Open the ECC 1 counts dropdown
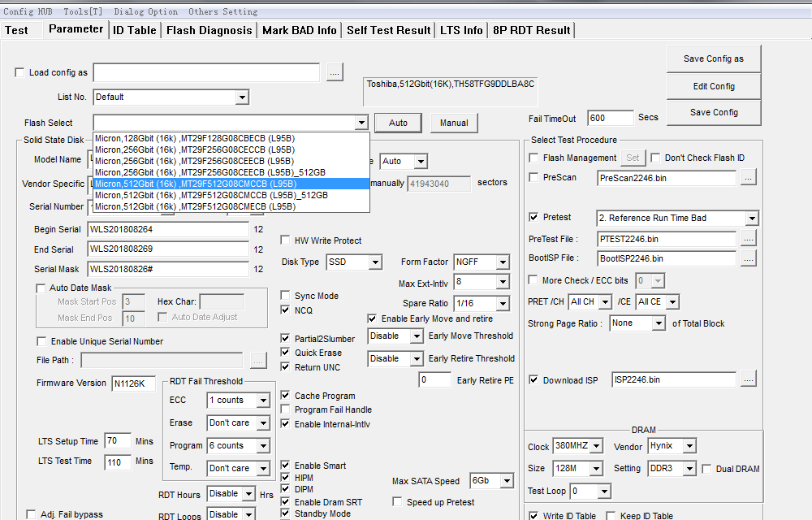 point(263,401)
